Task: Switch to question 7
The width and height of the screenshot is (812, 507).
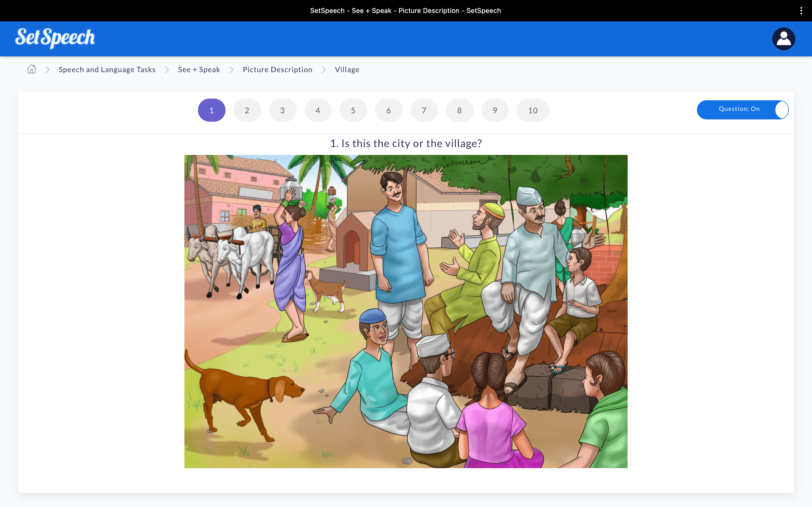Action: click(x=424, y=110)
